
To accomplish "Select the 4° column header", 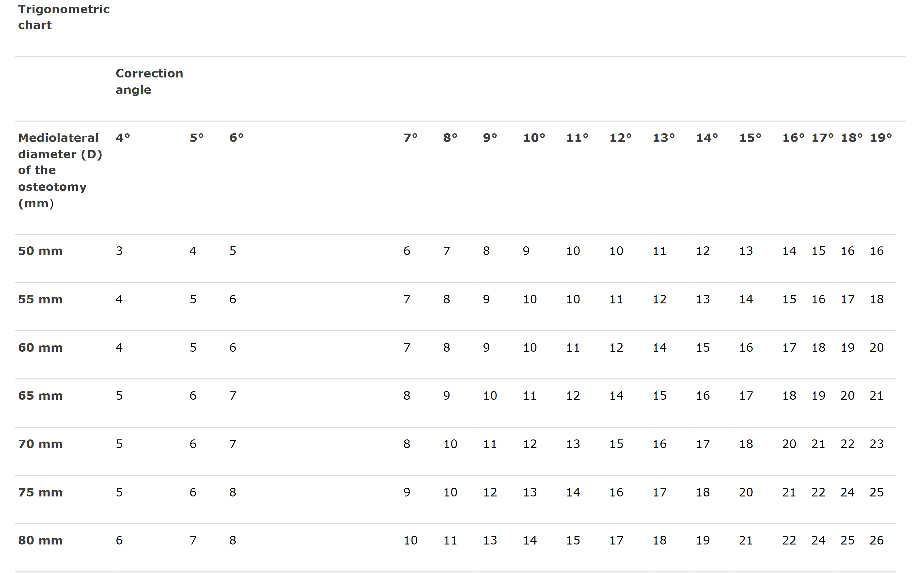I will (123, 138).
